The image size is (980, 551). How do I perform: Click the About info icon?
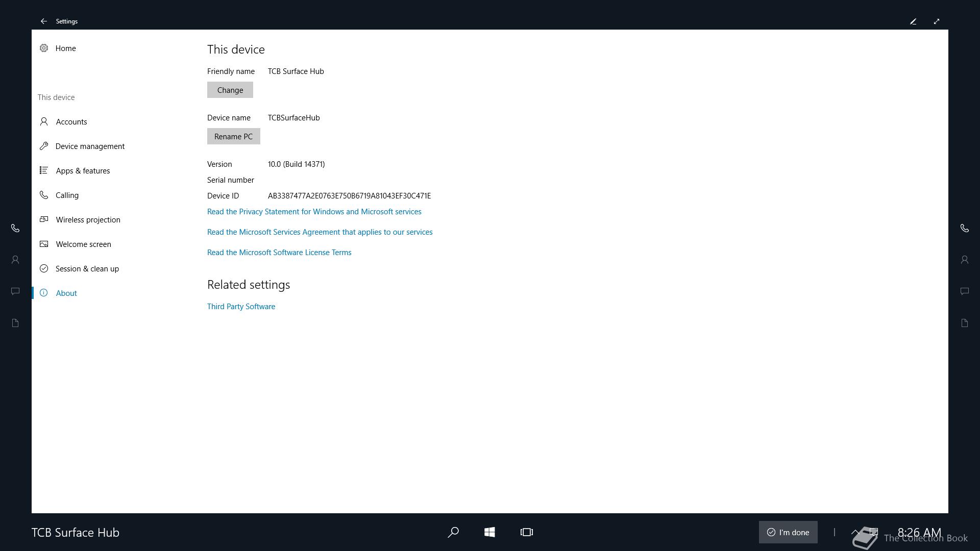coord(44,293)
